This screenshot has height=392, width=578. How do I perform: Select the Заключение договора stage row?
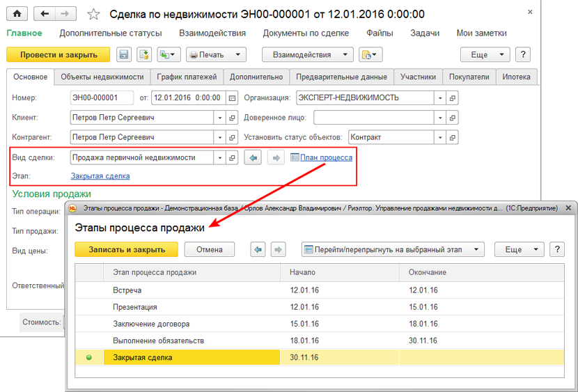pyautogui.click(x=320, y=324)
